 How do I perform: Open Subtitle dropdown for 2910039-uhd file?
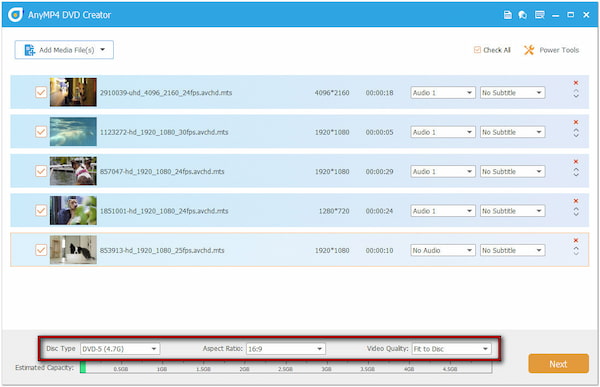512,93
